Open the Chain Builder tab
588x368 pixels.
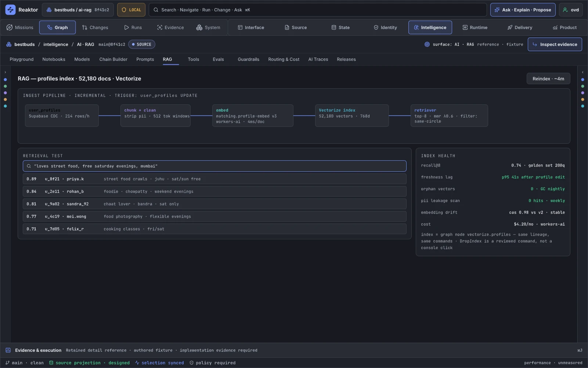pos(113,59)
